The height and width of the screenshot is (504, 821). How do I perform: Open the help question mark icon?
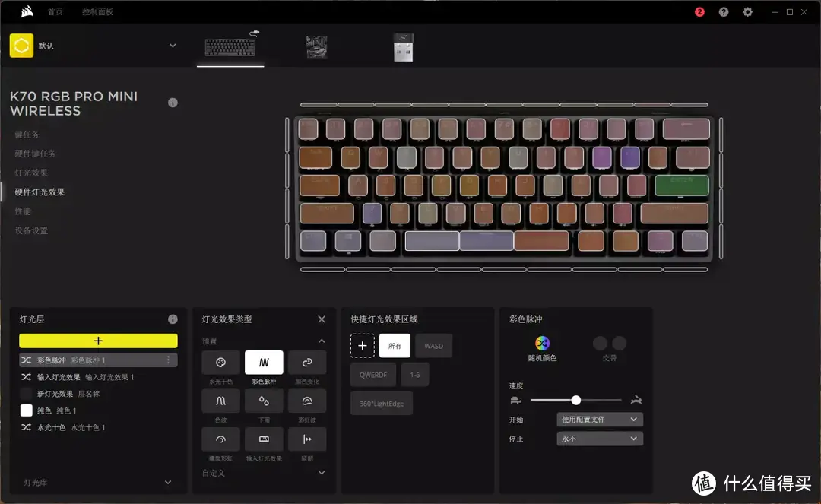point(724,12)
